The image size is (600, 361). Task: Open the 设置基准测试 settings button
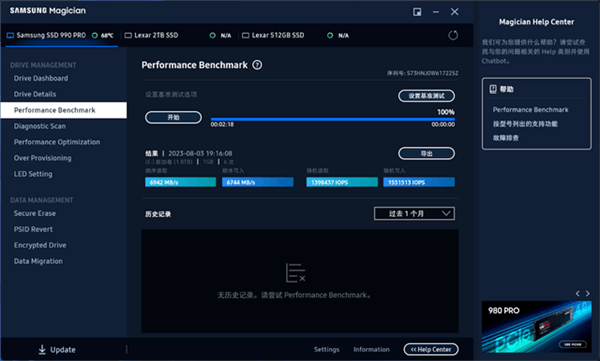pos(427,96)
